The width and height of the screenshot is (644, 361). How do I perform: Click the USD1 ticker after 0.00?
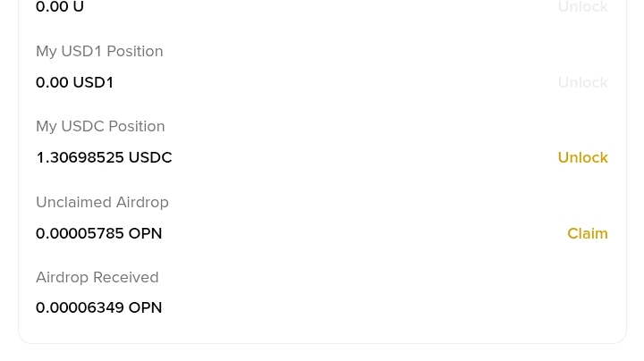click(x=93, y=82)
